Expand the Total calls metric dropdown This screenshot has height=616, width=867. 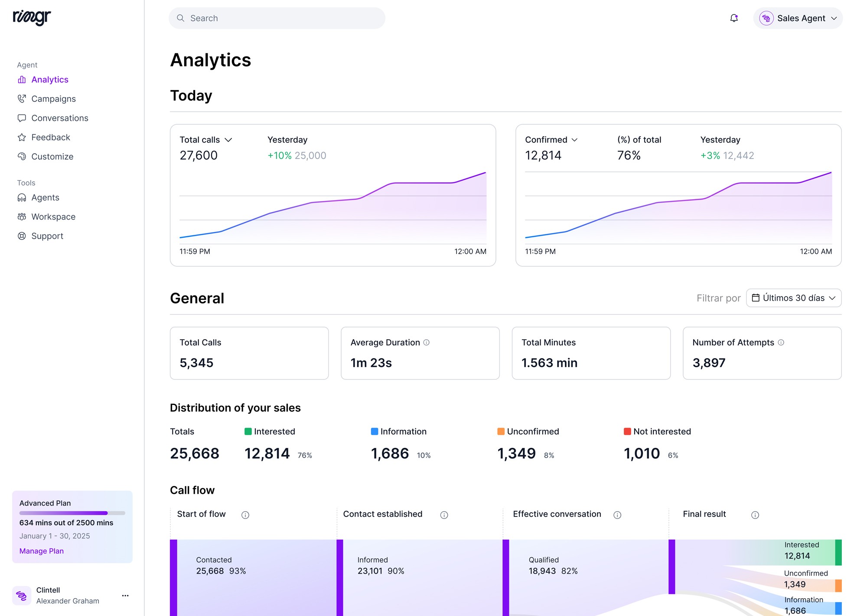click(229, 139)
